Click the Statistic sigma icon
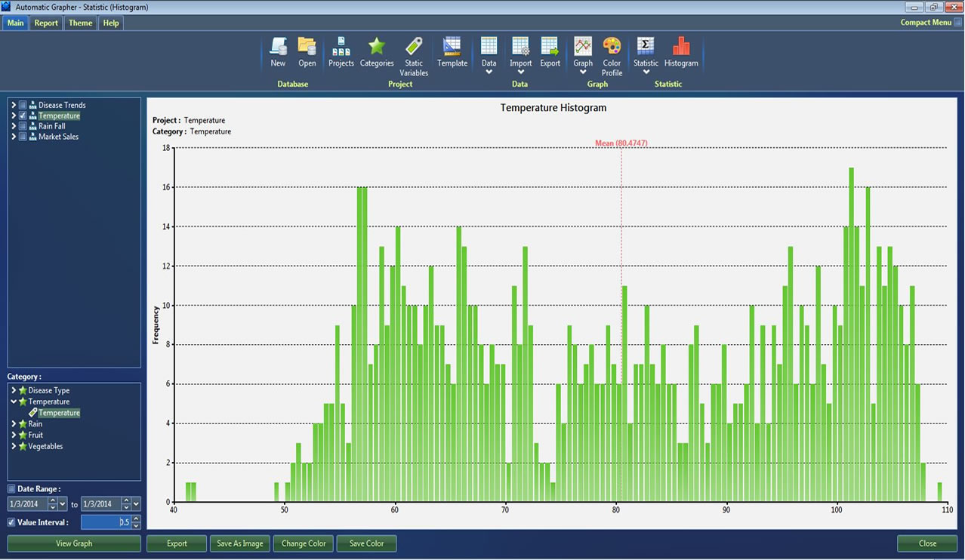The width and height of the screenshot is (965, 560). pyautogui.click(x=646, y=46)
